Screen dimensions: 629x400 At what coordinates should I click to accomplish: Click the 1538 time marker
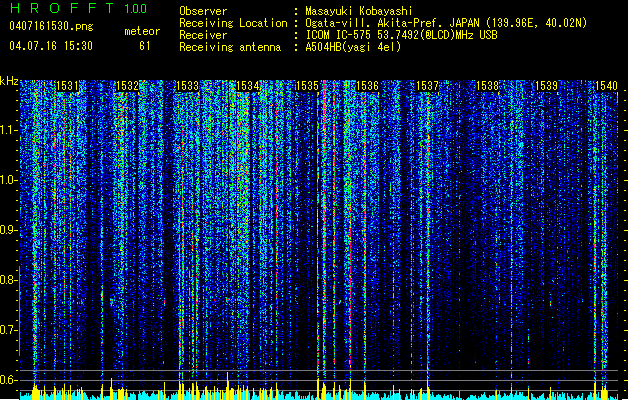[487, 86]
